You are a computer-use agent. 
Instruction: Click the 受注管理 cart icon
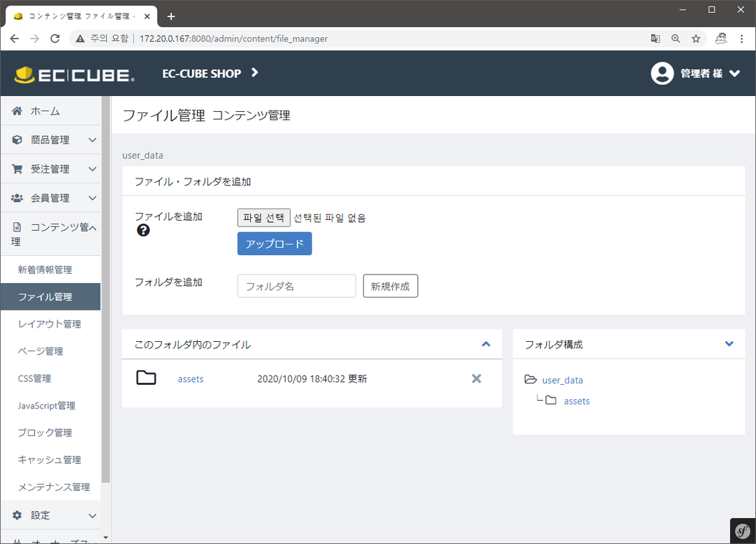18,168
